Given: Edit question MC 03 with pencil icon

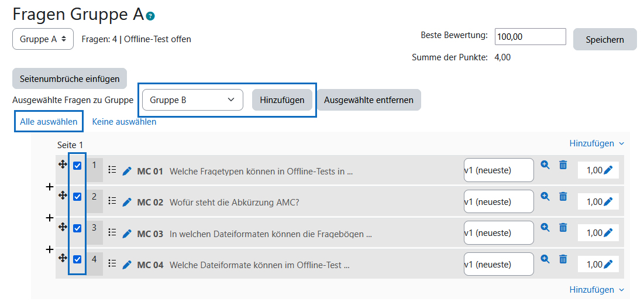Looking at the screenshot, I should click(x=128, y=233).
